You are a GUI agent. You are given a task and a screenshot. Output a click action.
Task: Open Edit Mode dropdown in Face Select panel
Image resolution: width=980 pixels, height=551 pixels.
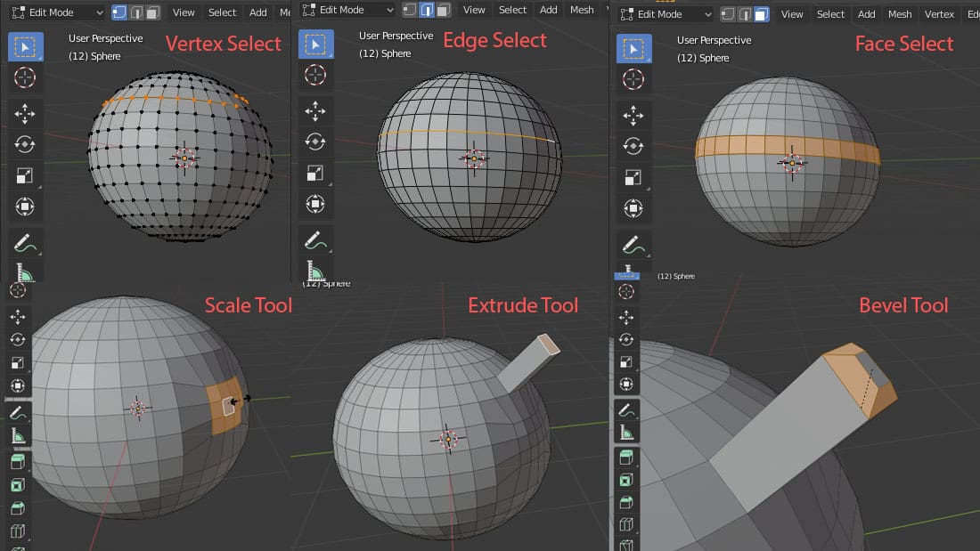click(x=666, y=14)
